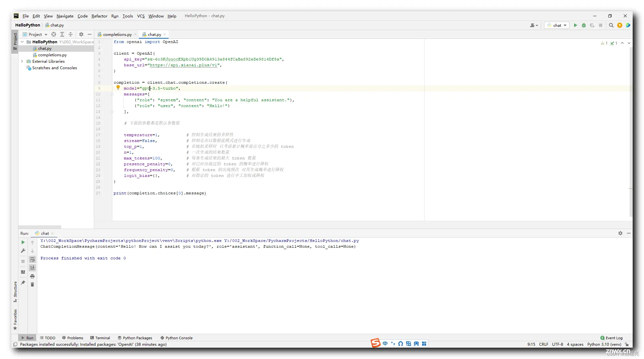This screenshot has height=359, width=644.
Task: Click the yellow intention lightbulb on line 9
Action: click(118, 87)
